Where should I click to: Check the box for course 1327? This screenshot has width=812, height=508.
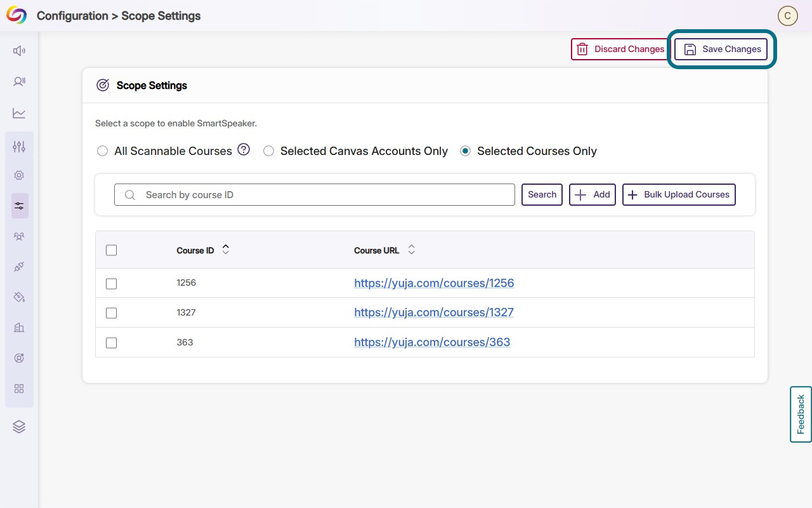tap(111, 312)
